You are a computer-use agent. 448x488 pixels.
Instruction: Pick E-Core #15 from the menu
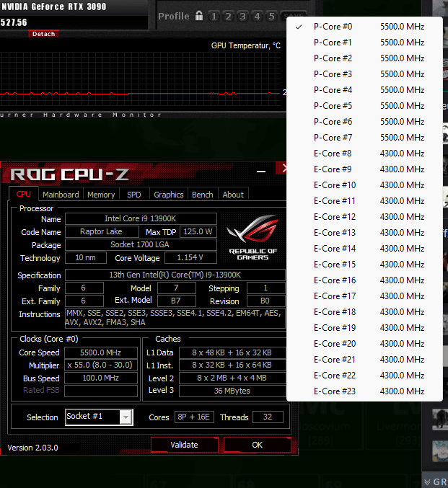pyautogui.click(x=364, y=265)
